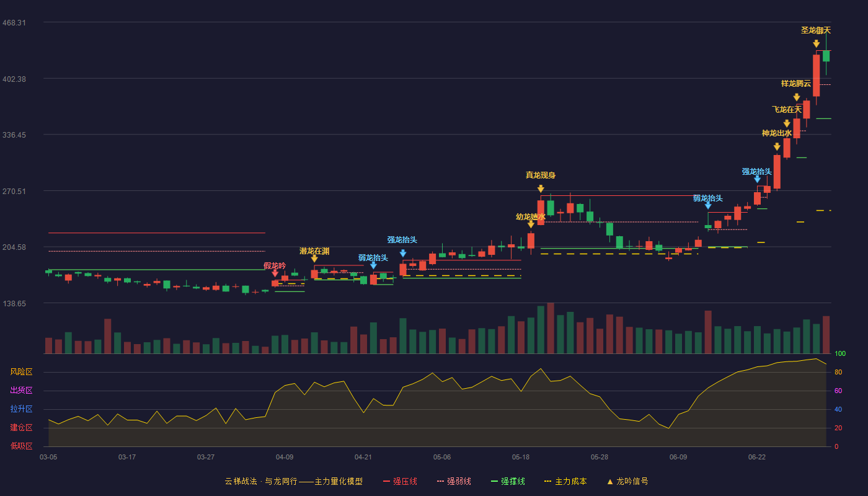Screen dimensions: 868x496
Task: Click the 06-09 date label
Action: [x=678, y=457]
